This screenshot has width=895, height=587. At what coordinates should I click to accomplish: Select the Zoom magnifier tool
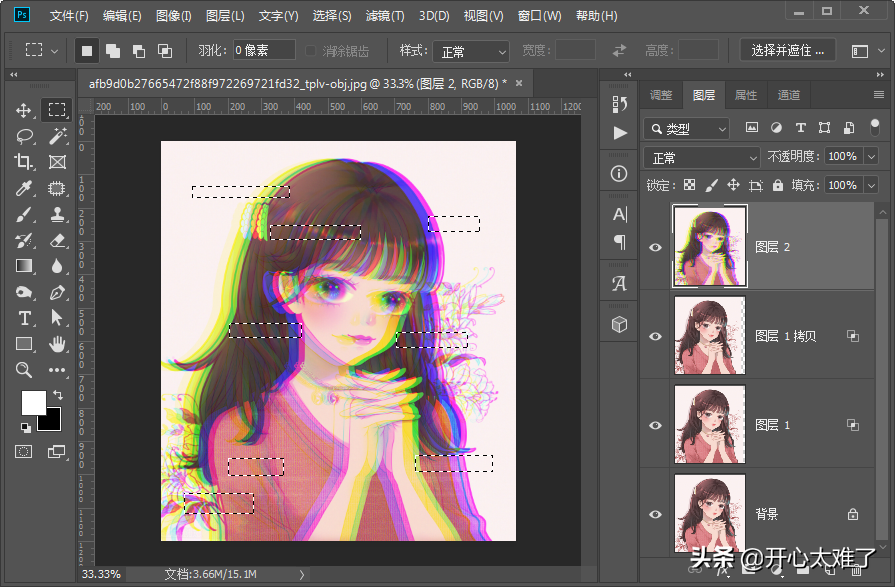point(25,370)
